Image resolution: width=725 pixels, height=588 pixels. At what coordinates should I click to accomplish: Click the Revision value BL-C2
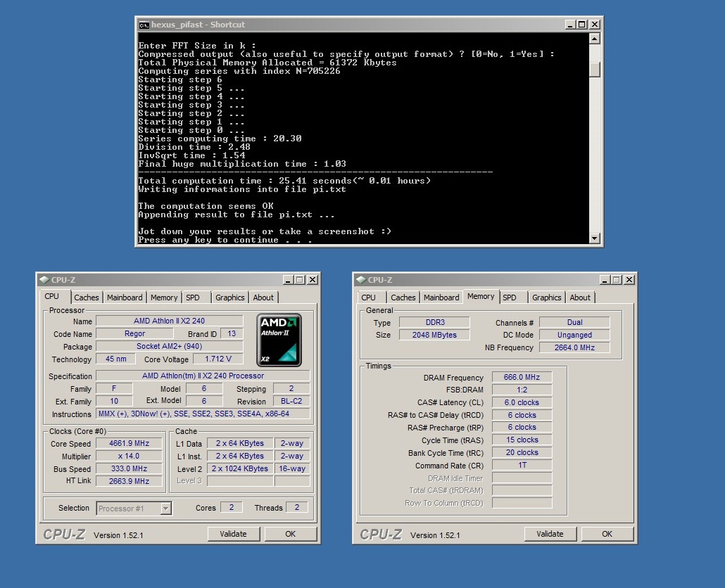click(291, 401)
